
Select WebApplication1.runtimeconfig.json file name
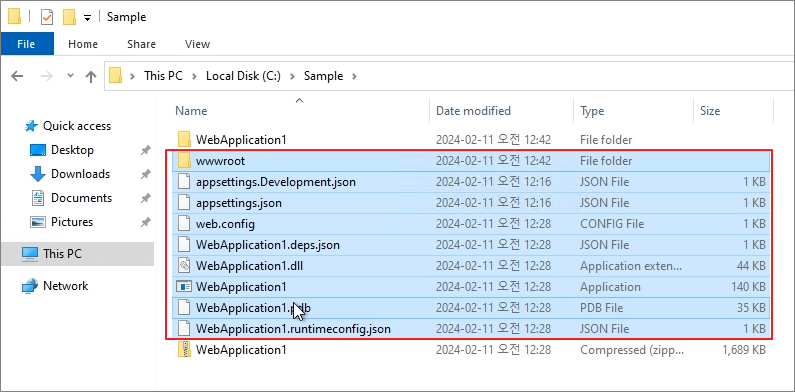pyautogui.click(x=293, y=329)
